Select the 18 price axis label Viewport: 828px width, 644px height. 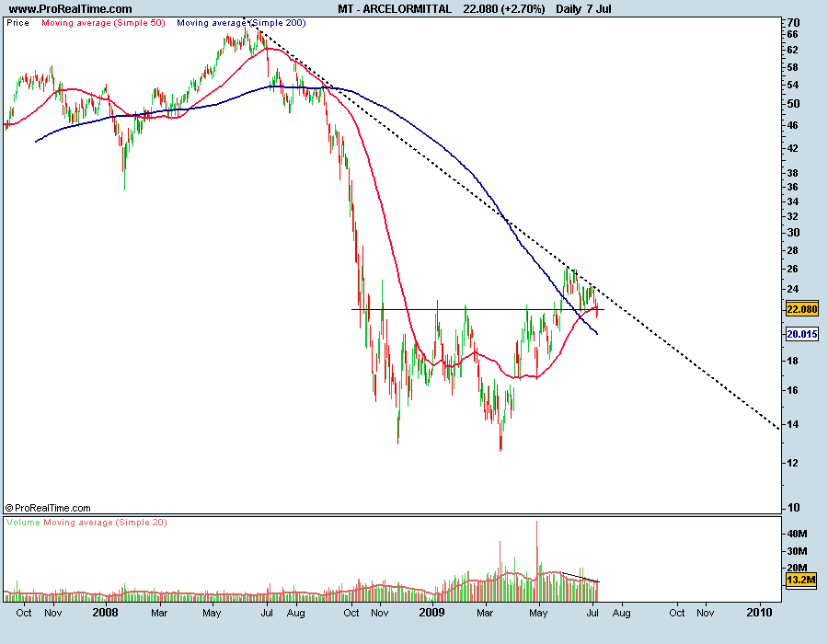tap(793, 361)
